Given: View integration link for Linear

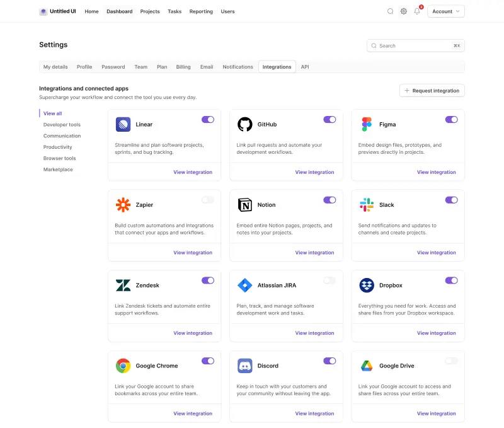Looking at the screenshot, I should point(193,172).
